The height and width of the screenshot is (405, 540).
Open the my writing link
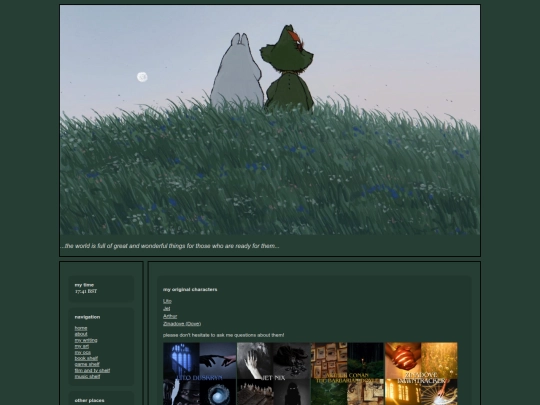click(86, 340)
